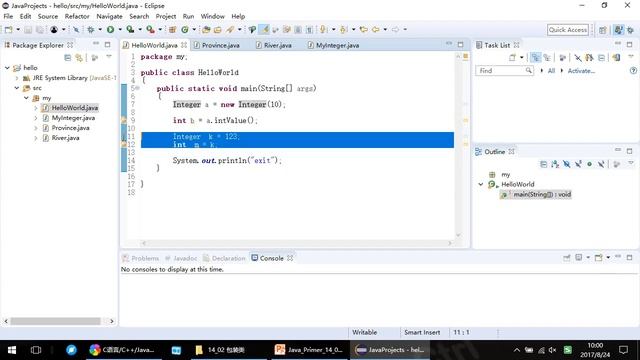Open the Refactor menu
The width and height of the screenshot is (640, 360).
coord(77,16)
